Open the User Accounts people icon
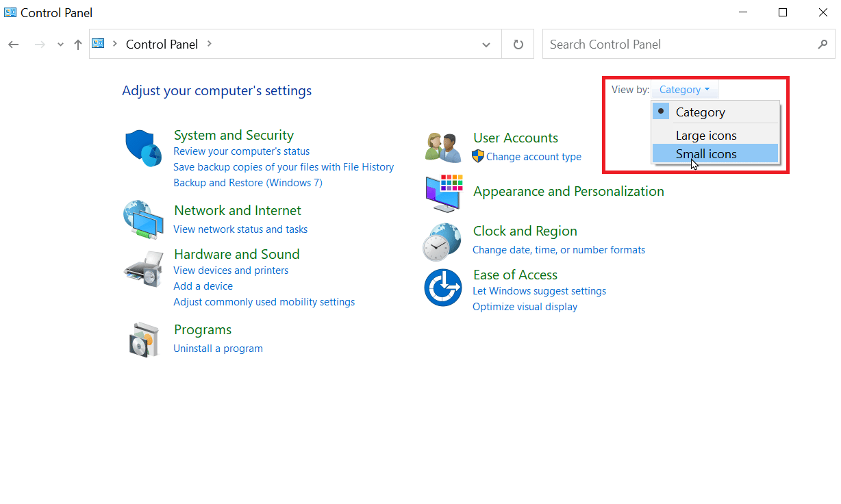 coord(442,147)
